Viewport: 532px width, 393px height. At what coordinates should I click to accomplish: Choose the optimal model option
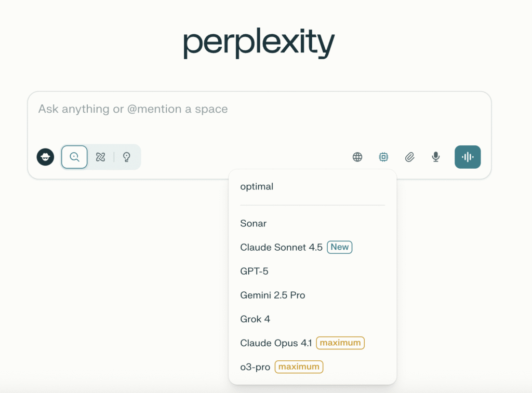257,186
